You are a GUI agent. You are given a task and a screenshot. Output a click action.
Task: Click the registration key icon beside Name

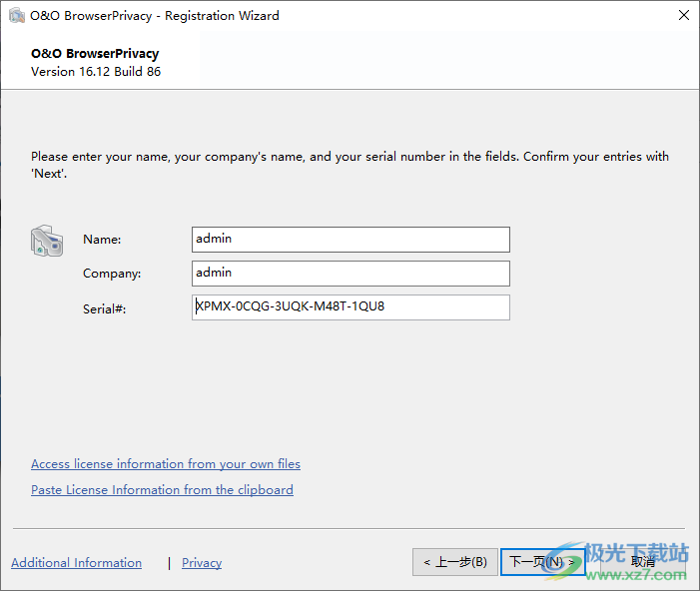point(47,241)
